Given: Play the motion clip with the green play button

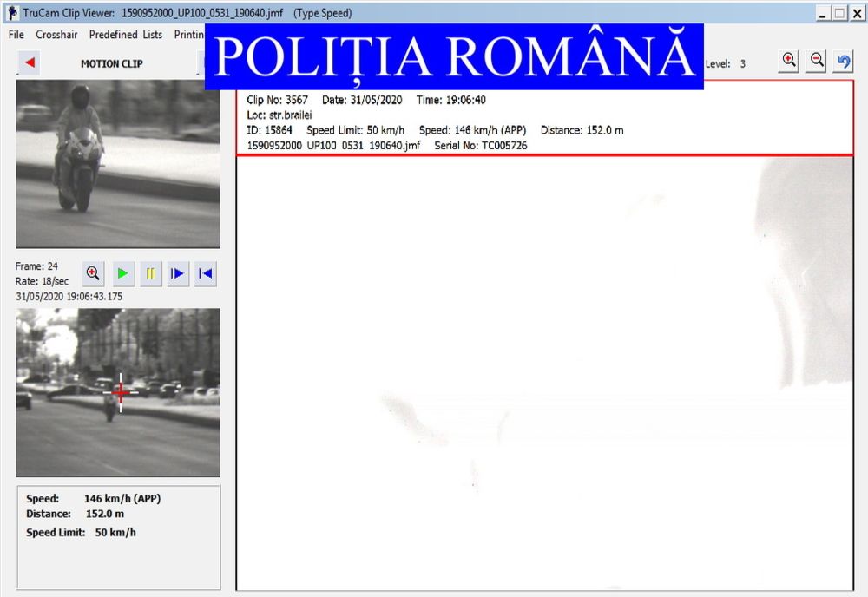Looking at the screenshot, I should click(123, 273).
